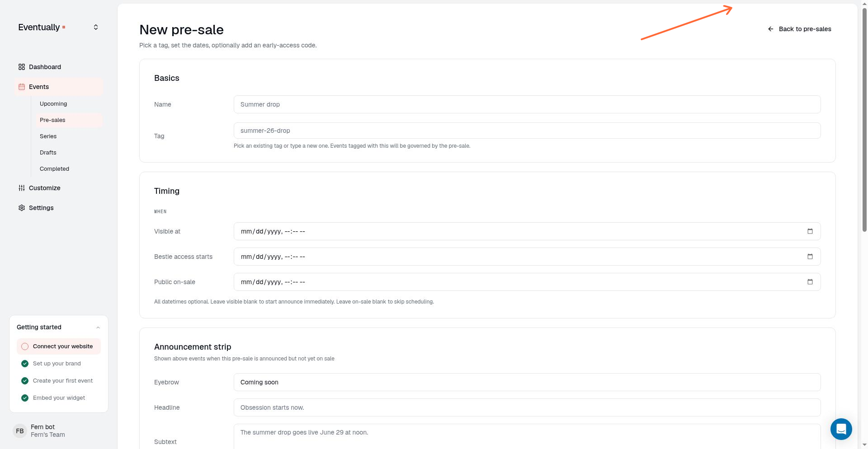Viewport: 868px width, 449px height.
Task: Open Set up your brand step
Action: [x=59, y=364]
